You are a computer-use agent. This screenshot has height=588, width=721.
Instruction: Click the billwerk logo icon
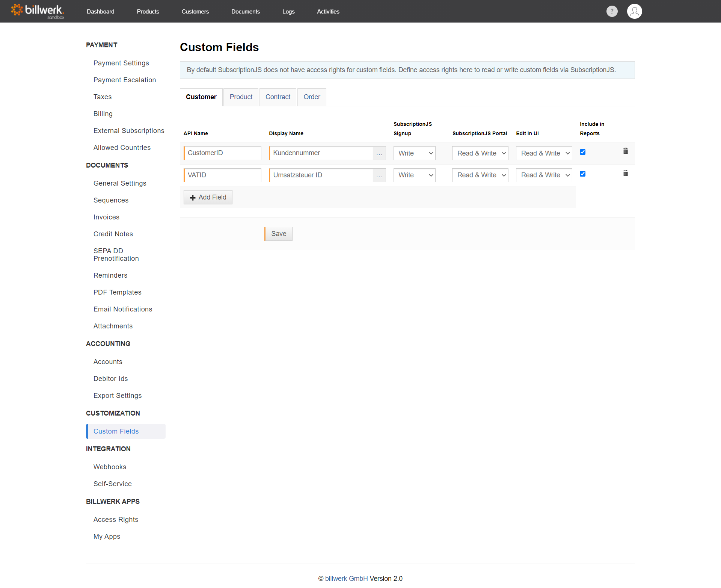[18, 11]
